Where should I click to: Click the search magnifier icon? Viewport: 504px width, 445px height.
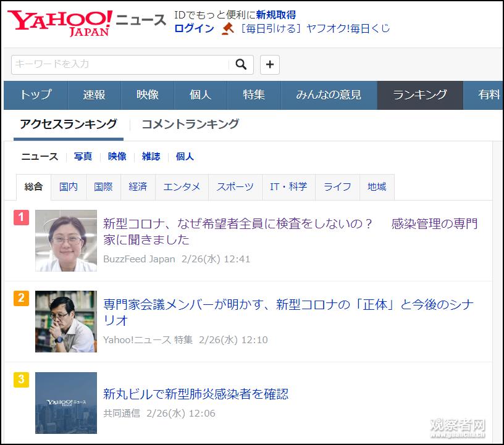coord(241,64)
